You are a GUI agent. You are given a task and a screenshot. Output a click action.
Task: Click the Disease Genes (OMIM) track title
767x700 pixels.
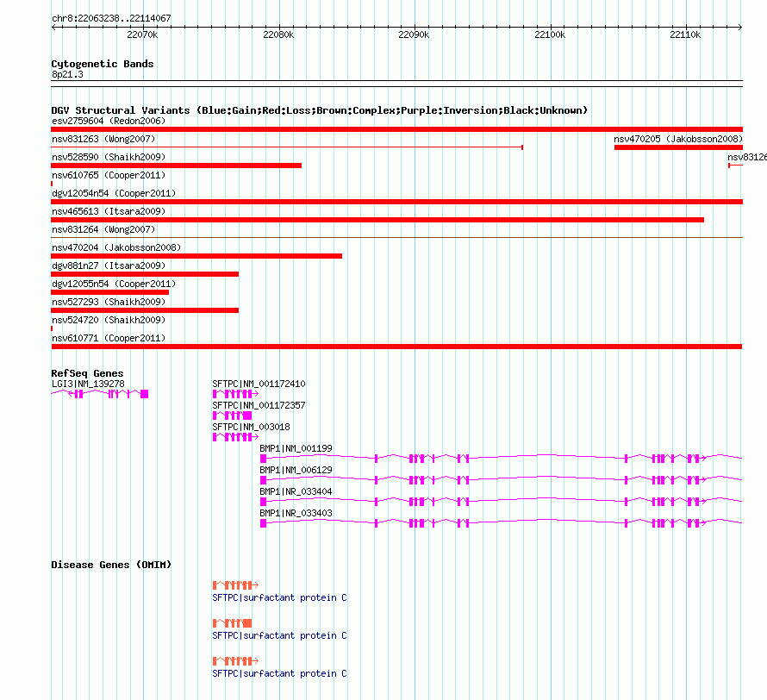[111, 565]
